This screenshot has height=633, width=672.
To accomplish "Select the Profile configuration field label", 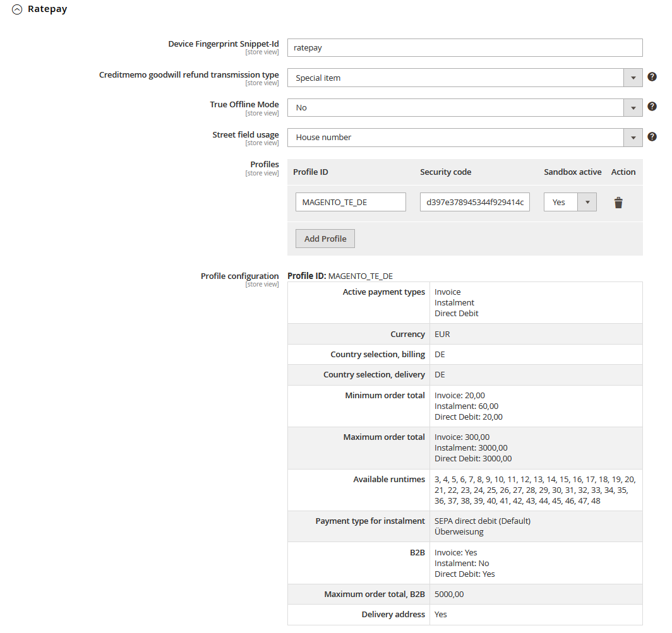I will 239,276.
